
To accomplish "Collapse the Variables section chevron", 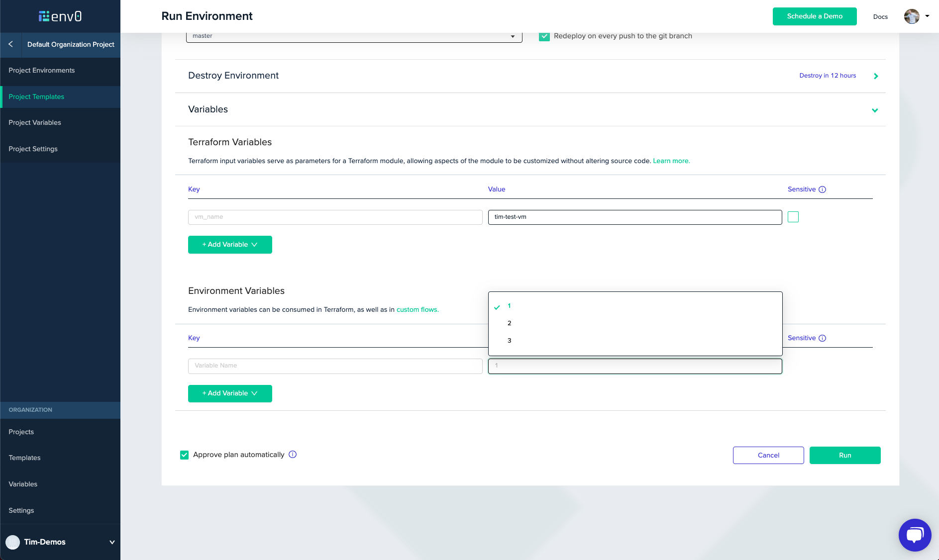I will click(875, 110).
